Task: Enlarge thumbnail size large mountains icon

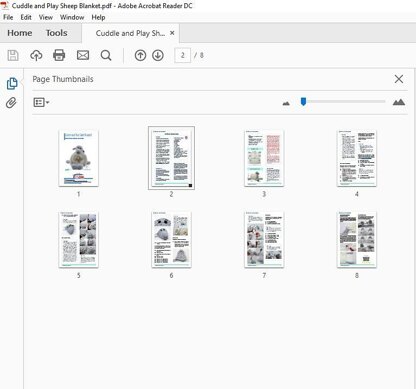Action: tap(399, 102)
